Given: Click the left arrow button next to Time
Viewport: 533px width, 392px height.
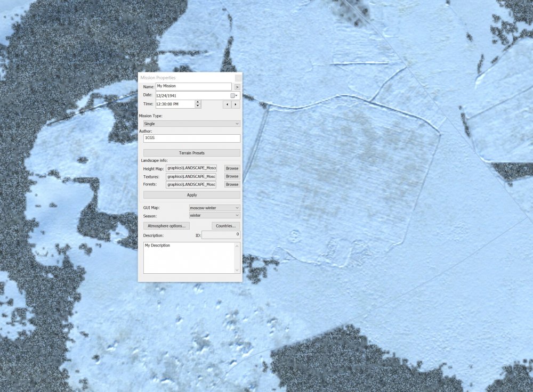Looking at the screenshot, I should 227,104.
